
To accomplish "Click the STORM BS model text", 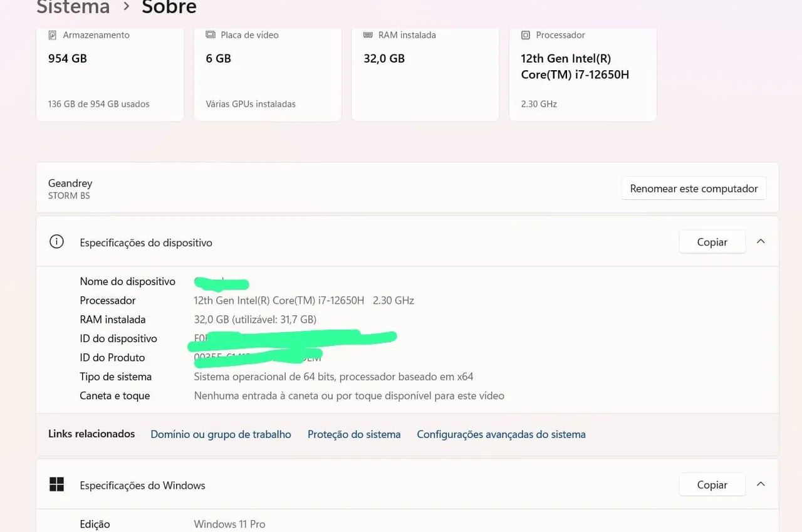I will coord(69,196).
